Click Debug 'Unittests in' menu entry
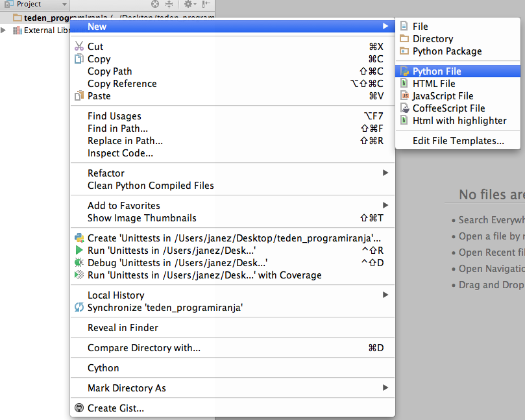525x420 pixels. pyautogui.click(x=177, y=263)
